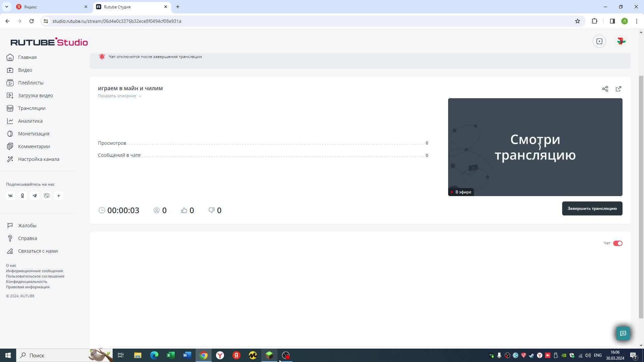Screen dimensions: 644x362
Task: Click the Odnoklassniki social icon
Action: 22,196
